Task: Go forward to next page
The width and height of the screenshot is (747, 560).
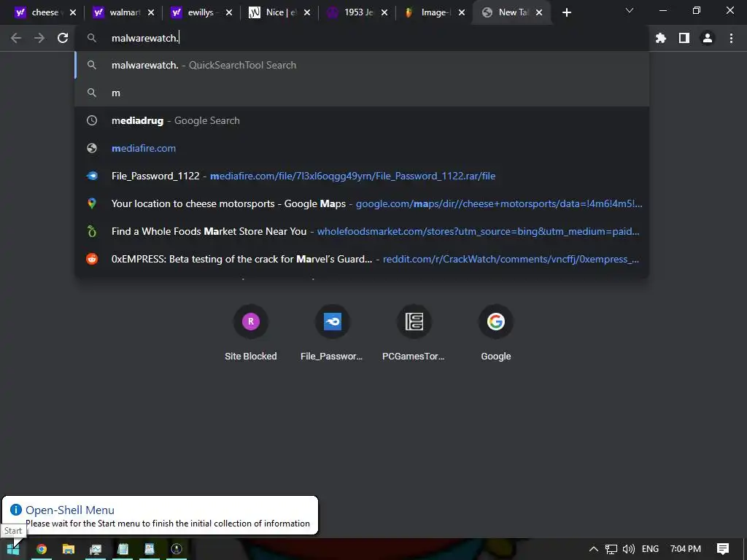Action: (39, 38)
